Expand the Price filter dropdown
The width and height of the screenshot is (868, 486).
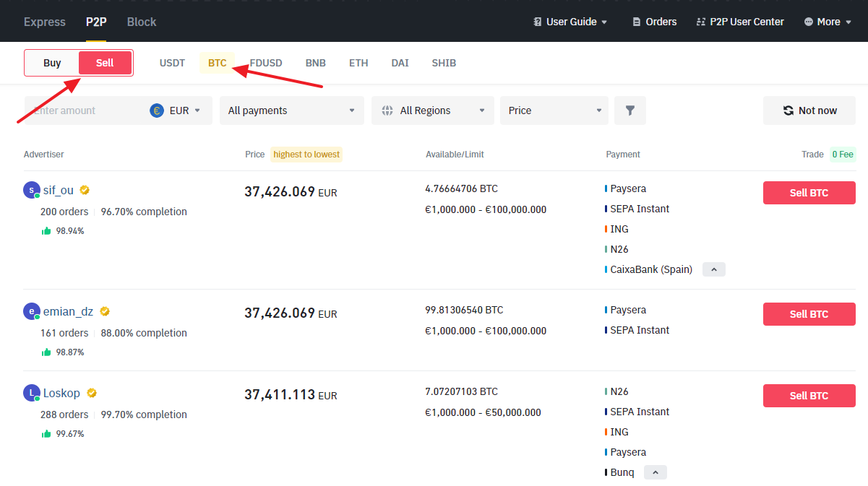(554, 110)
